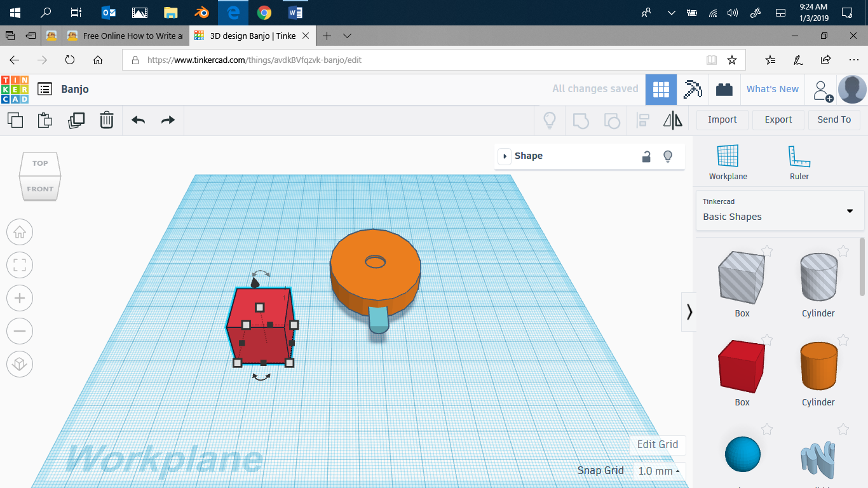The image size is (868, 488).
Task: Click the Paste tool icon
Action: [x=45, y=120]
